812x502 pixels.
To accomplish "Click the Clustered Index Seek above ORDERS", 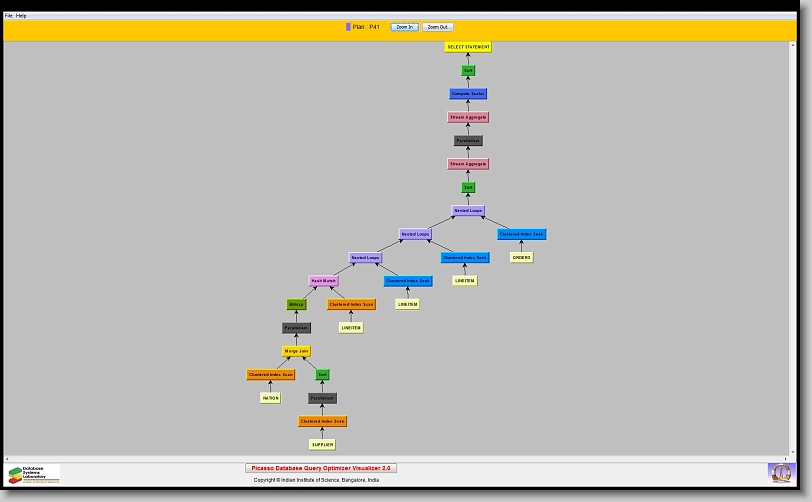I will (x=521, y=234).
